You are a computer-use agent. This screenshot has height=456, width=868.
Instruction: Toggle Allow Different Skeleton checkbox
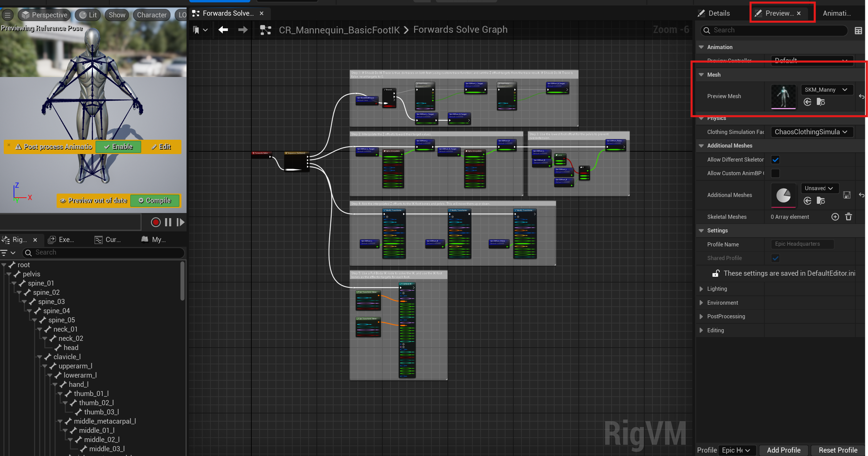(x=775, y=159)
